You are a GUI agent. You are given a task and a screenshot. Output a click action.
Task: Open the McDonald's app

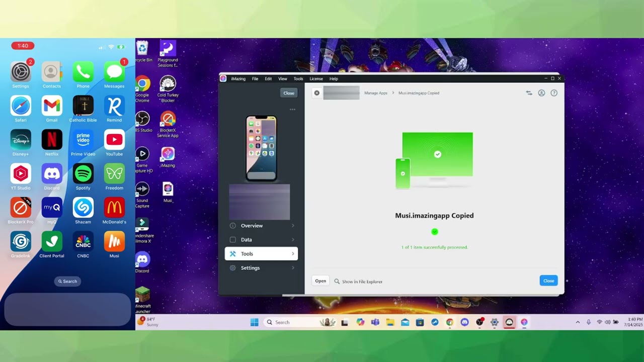[x=114, y=207]
